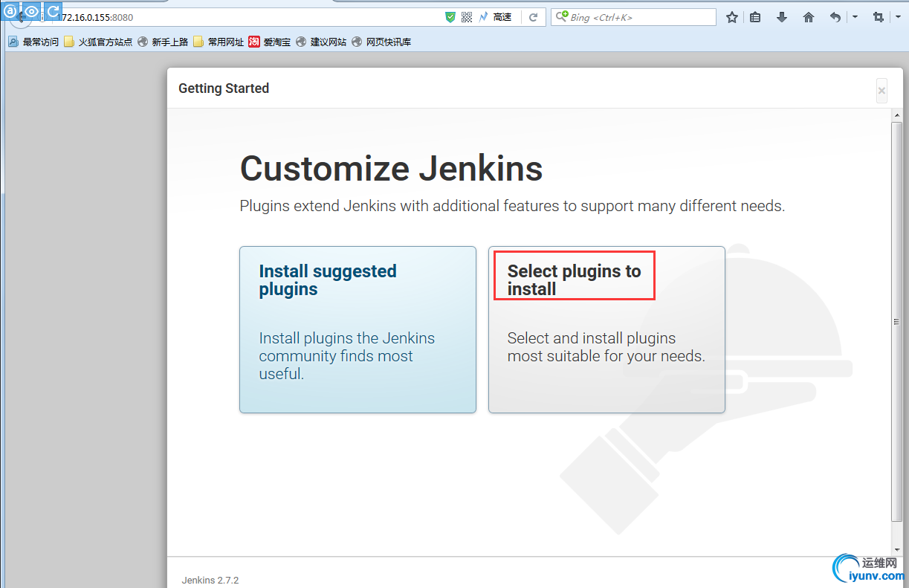Reload the page with refresh arrow
This screenshot has width=909, height=588.
(x=533, y=17)
